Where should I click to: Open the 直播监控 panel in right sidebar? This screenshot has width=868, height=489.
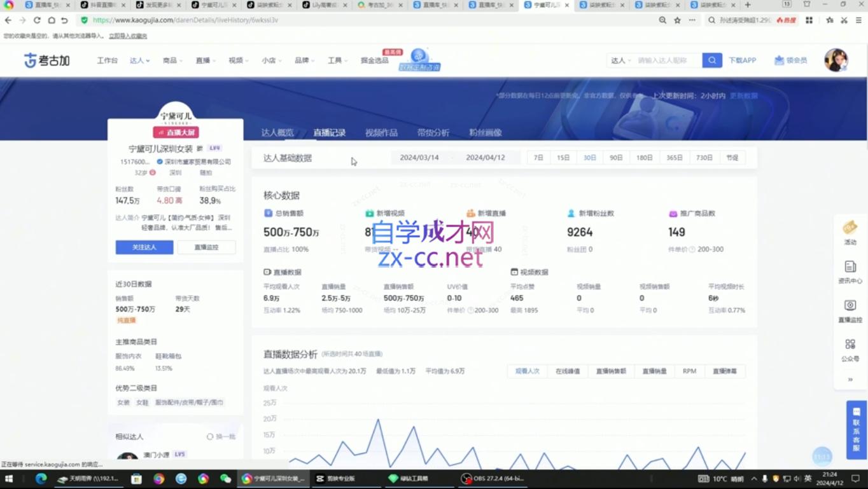point(850,310)
